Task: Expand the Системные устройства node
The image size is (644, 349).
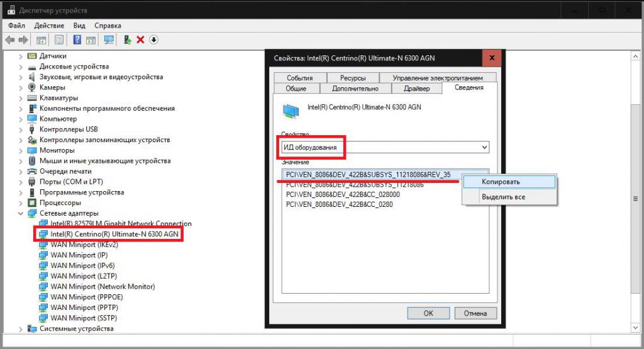Action: 21,329
